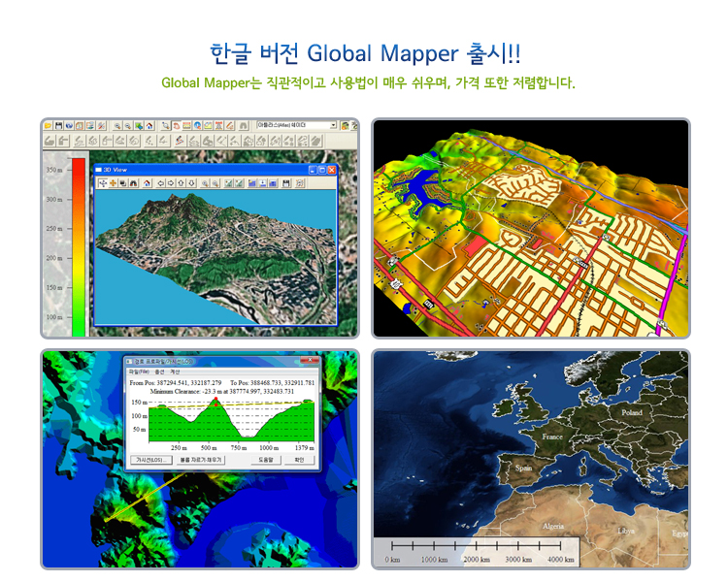
Task: Select the orange pan cross in 3D View
Action: point(113,183)
